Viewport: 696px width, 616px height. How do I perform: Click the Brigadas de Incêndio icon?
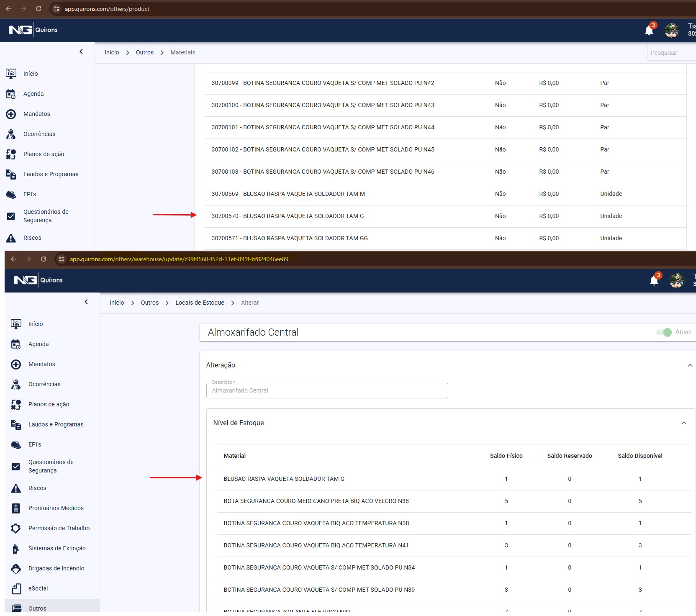pos(16,568)
